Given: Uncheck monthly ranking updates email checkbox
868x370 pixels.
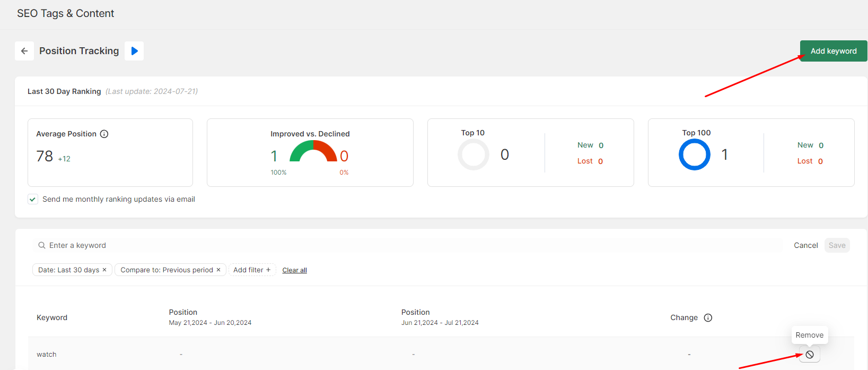Looking at the screenshot, I should click(33, 199).
